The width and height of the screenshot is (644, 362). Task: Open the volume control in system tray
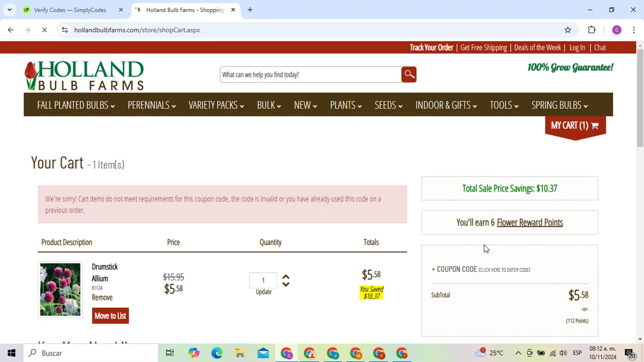pyautogui.click(x=563, y=353)
